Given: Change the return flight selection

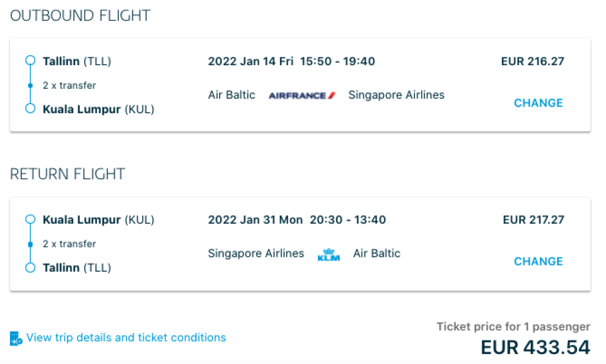Looking at the screenshot, I should coord(538,262).
